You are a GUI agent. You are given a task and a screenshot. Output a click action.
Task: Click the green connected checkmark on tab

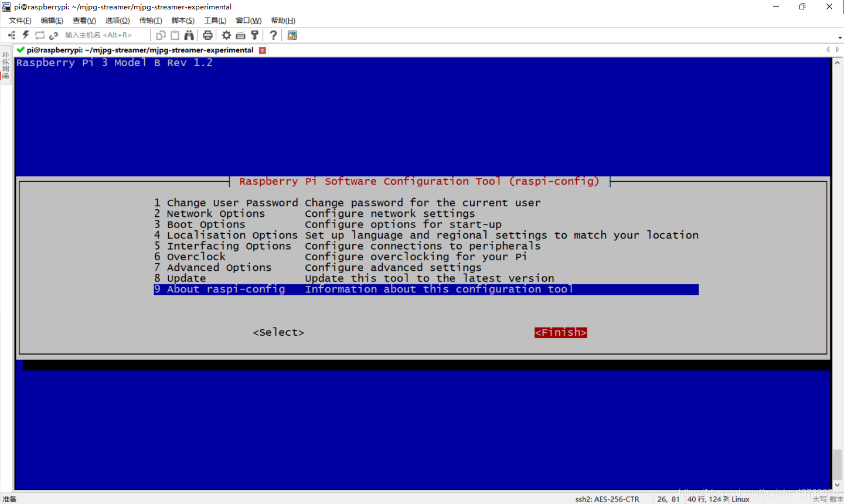[x=21, y=50]
